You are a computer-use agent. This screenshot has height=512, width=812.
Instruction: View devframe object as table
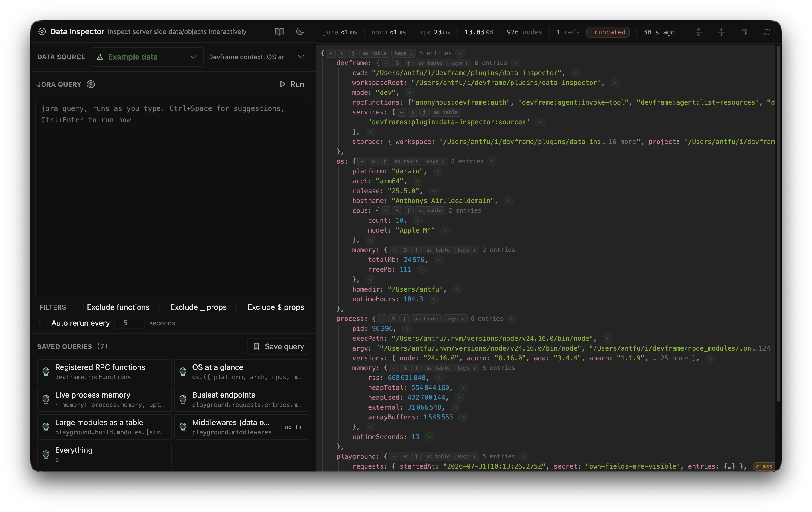[x=430, y=63]
